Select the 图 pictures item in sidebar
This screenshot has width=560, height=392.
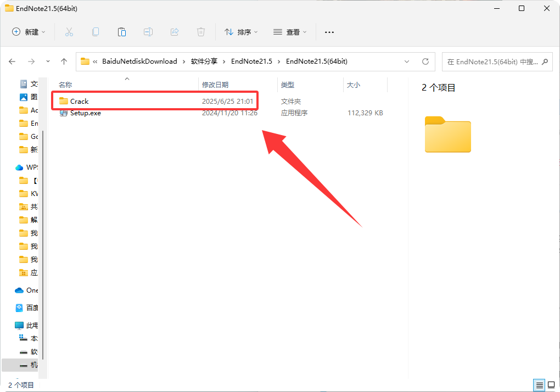pos(28,97)
